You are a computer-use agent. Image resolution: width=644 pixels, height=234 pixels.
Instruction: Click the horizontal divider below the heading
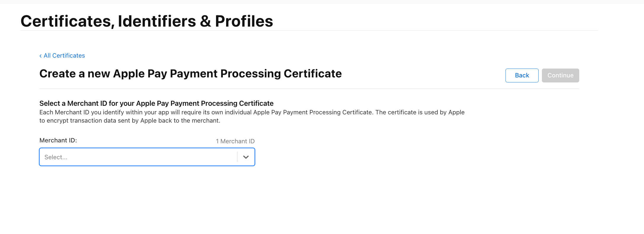point(309,89)
